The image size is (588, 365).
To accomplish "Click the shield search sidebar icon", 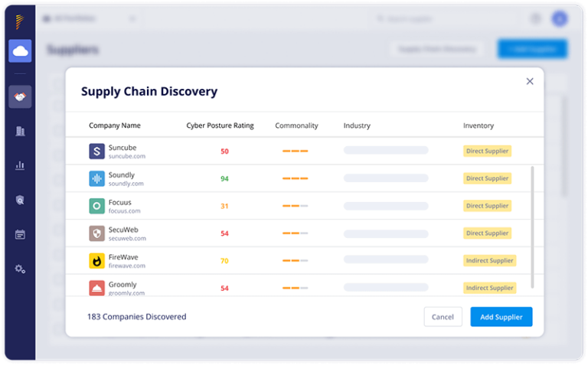I will tap(20, 200).
